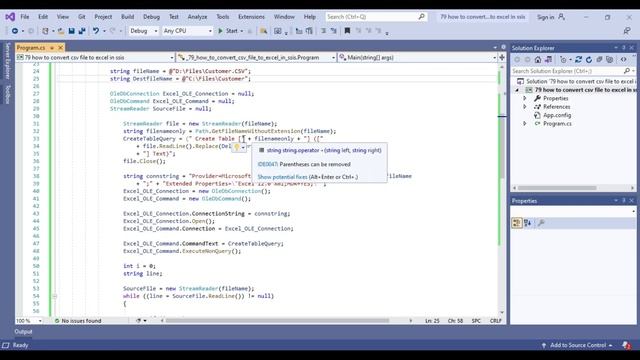Open the Output panel tab
Viewport: 640px width, 360px height.
coord(23,331)
